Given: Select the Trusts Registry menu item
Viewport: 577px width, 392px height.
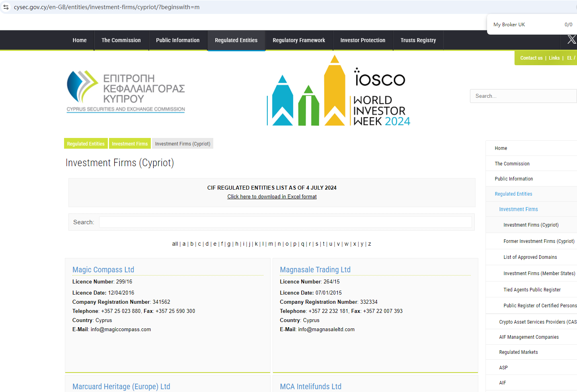Looking at the screenshot, I should pyautogui.click(x=418, y=40).
